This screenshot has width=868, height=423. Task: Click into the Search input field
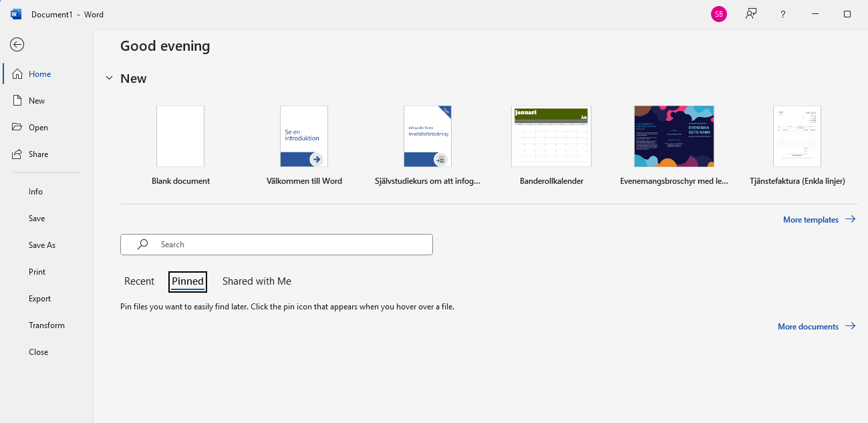click(277, 245)
